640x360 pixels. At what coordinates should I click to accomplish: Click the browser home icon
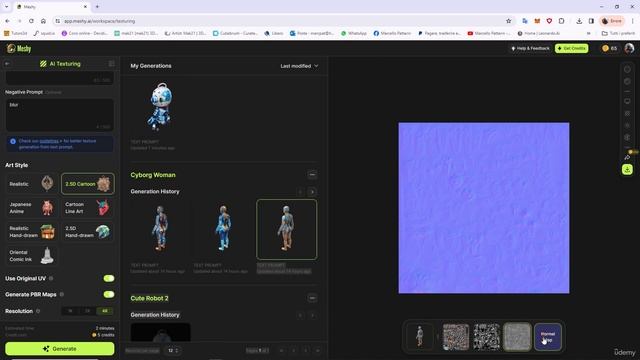[43, 21]
